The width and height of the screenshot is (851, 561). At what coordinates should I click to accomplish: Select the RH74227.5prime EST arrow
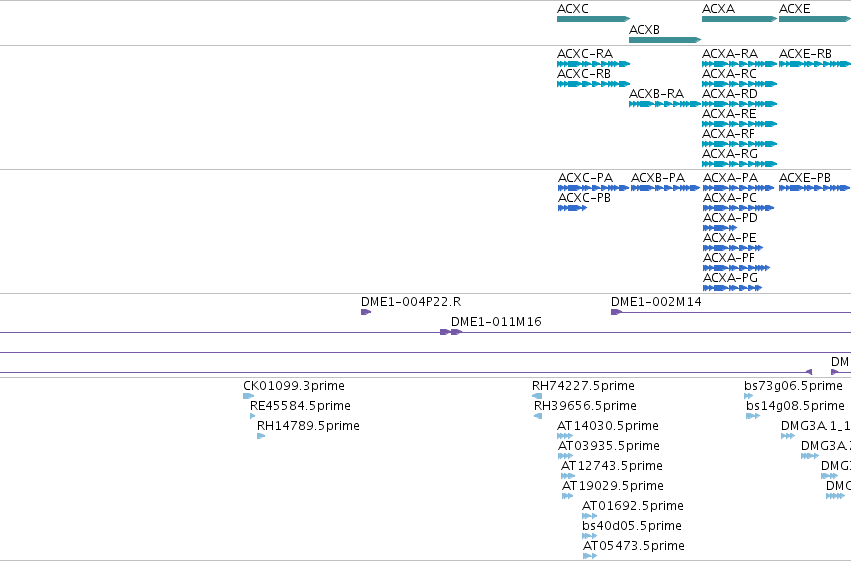pyautogui.click(x=537, y=396)
